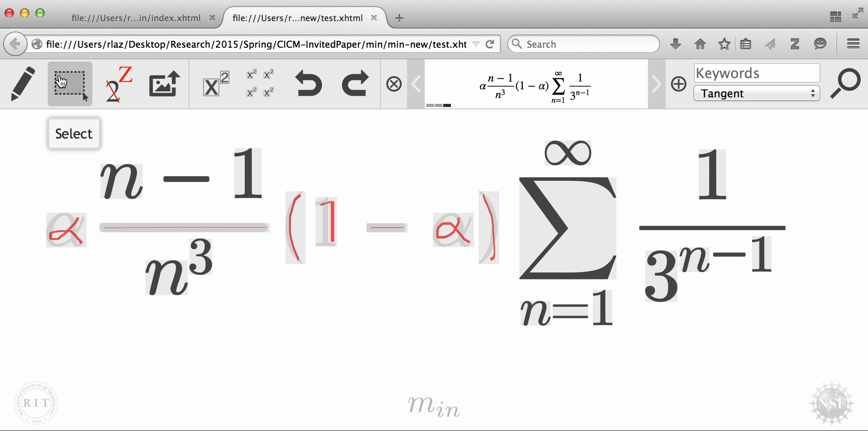Select the pencil draw tool

23,84
